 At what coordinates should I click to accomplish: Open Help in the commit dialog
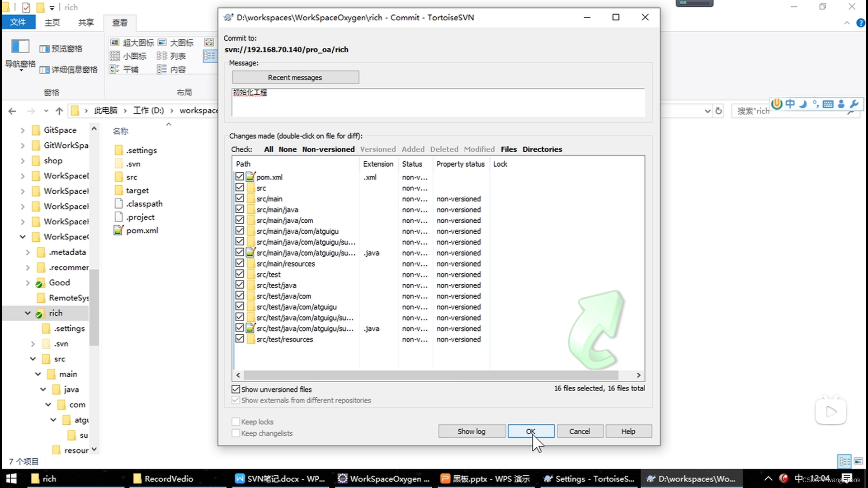[628, 431]
